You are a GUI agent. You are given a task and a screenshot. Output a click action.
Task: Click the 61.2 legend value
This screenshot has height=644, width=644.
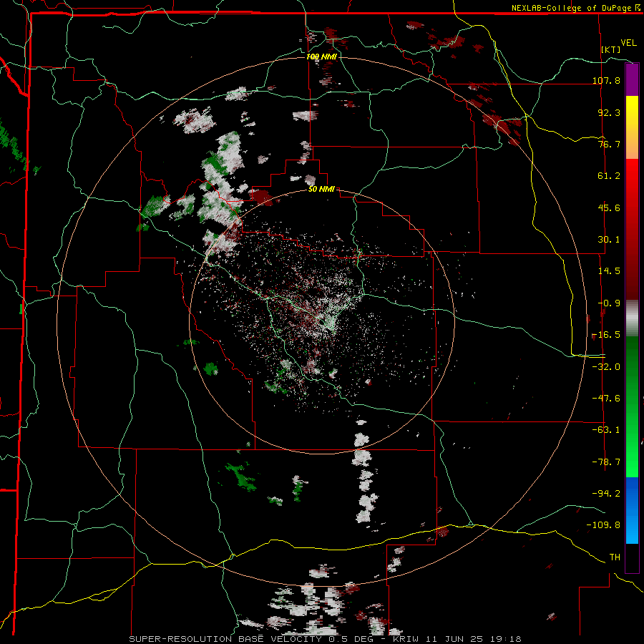609,176
